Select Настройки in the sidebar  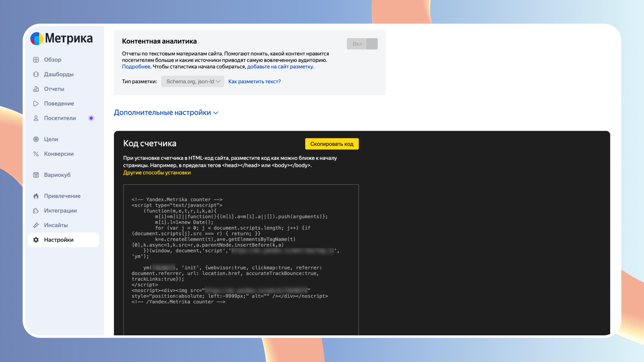[63, 240]
